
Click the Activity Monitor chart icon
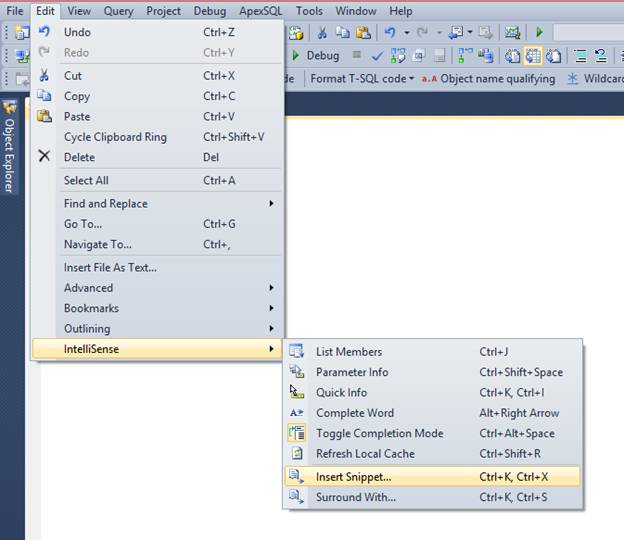coord(513,33)
